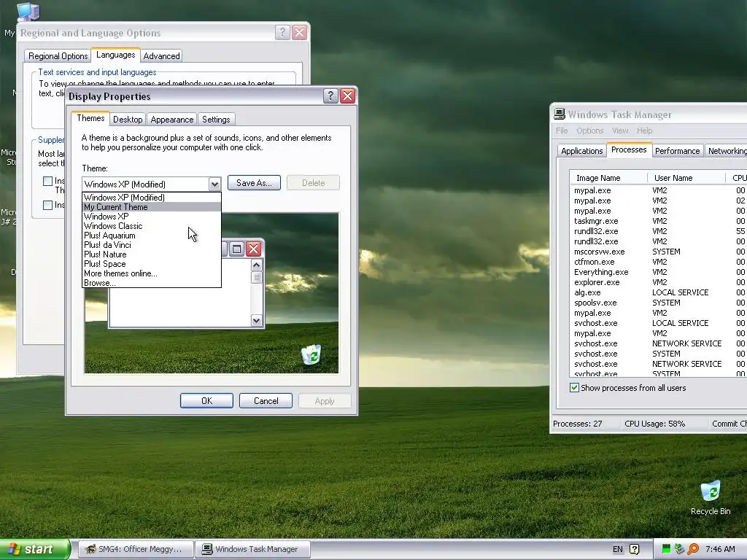Select the Windows Classic theme option

point(152,226)
